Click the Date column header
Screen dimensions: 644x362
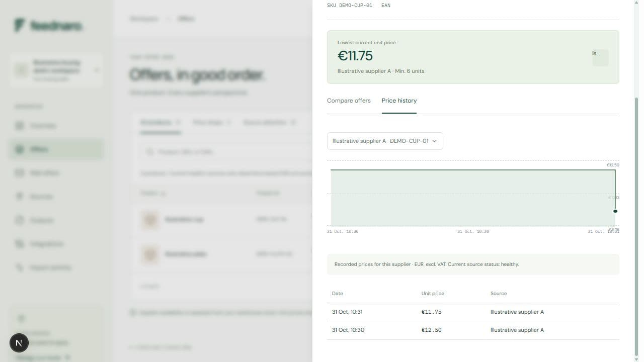tap(338, 293)
